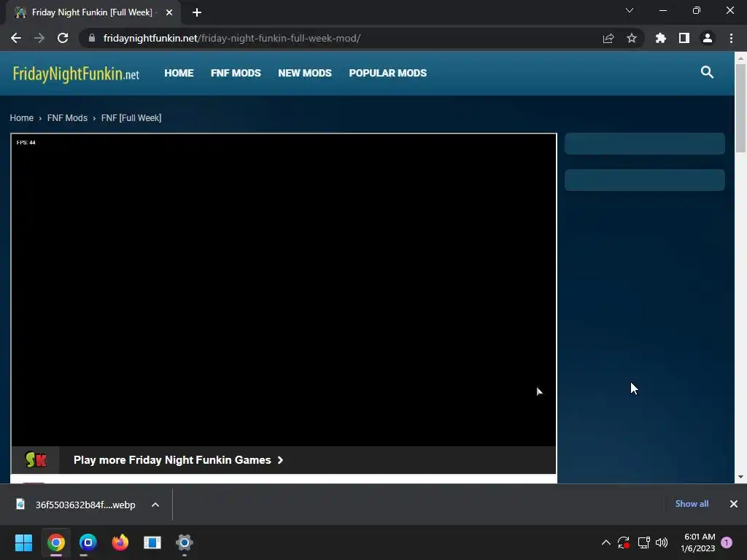View site information via the lock icon

(x=92, y=38)
